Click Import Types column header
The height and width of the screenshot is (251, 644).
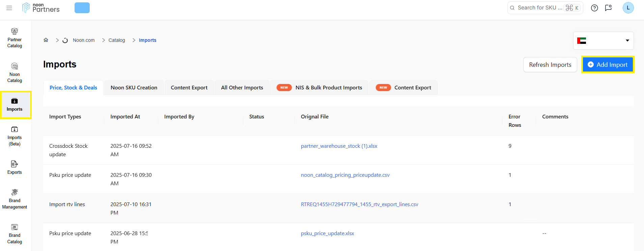pyautogui.click(x=65, y=116)
